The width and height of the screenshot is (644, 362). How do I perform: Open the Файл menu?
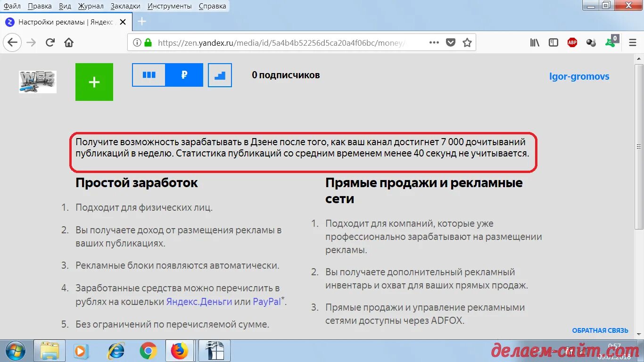[12, 6]
